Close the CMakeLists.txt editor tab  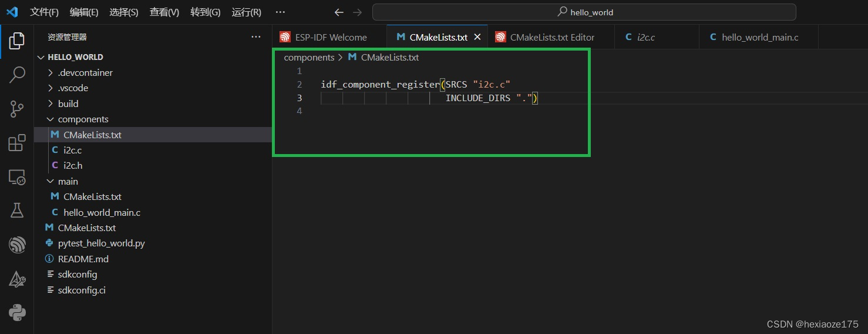[x=477, y=37]
